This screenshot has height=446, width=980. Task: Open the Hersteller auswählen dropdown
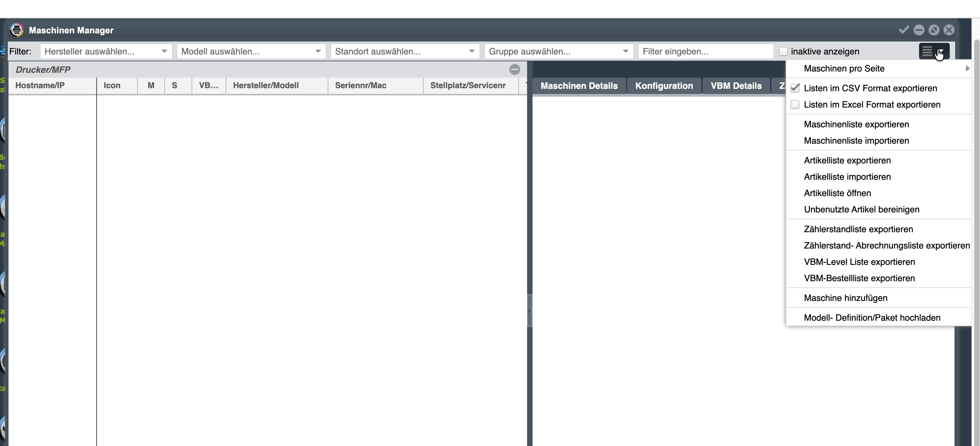[106, 51]
